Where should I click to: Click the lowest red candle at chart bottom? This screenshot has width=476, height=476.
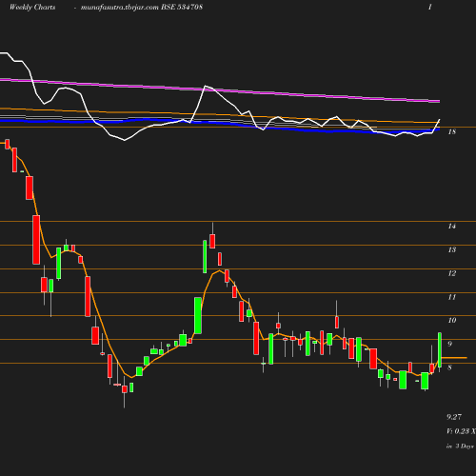(x=125, y=389)
